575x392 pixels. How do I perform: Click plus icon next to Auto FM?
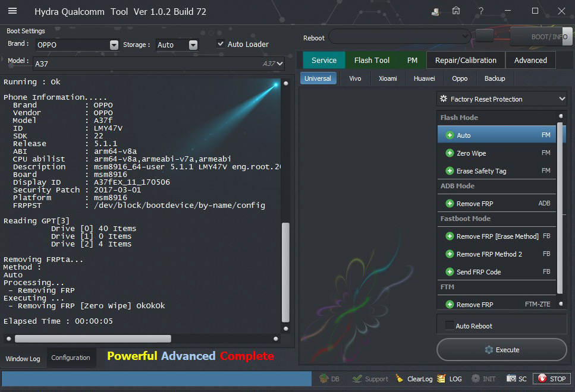point(450,135)
